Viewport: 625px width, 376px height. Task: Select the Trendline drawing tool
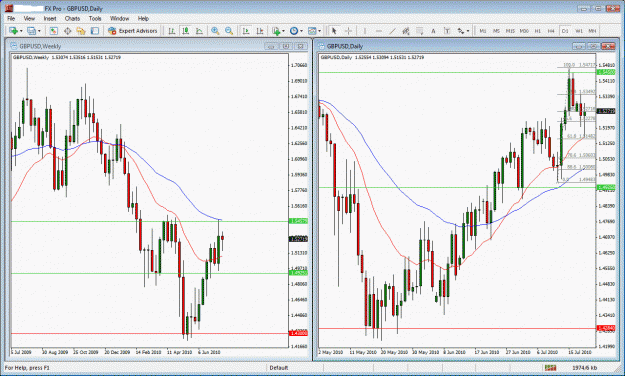[x=392, y=31]
